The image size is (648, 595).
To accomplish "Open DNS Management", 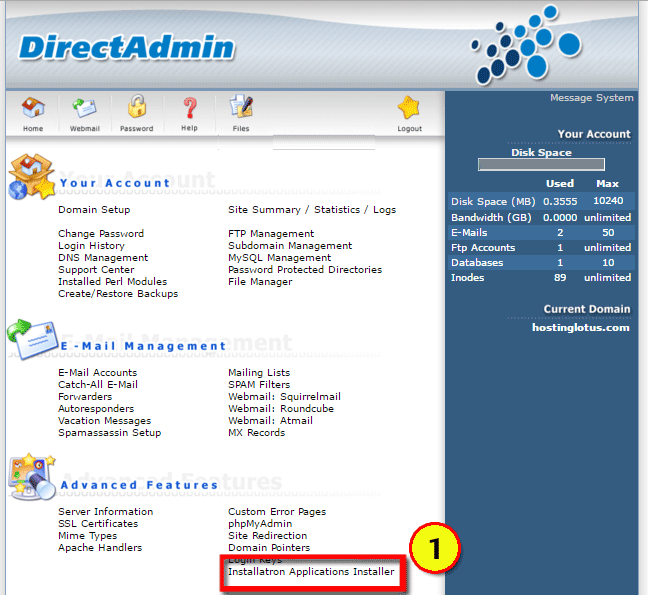I will pyautogui.click(x=103, y=258).
